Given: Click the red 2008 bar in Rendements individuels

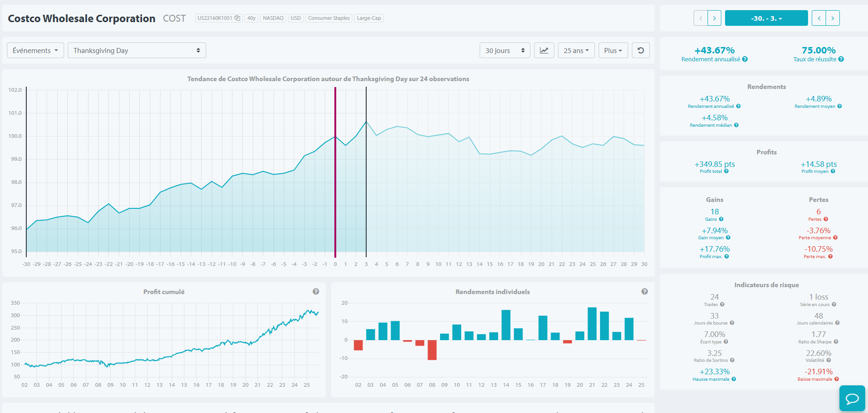Looking at the screenshot, I should click(432, 350).
